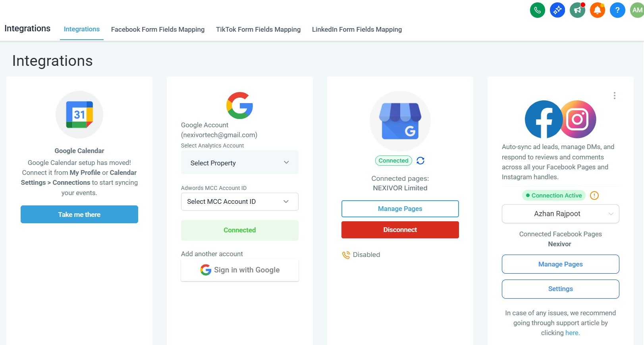Open the megaphone announcements icon
This screenshot has width=644, height=345.
click(x=578, y=10)
